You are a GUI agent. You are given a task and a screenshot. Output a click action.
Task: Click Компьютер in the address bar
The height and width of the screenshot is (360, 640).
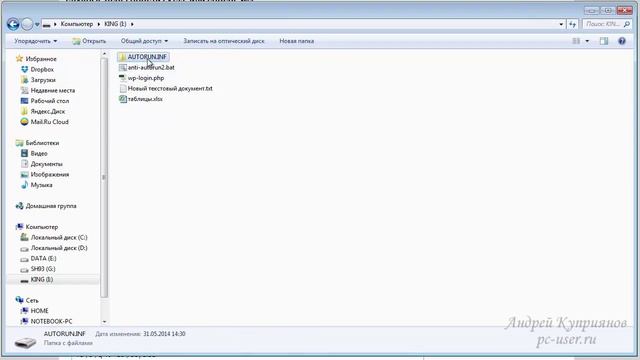click(x=77, y=24)
